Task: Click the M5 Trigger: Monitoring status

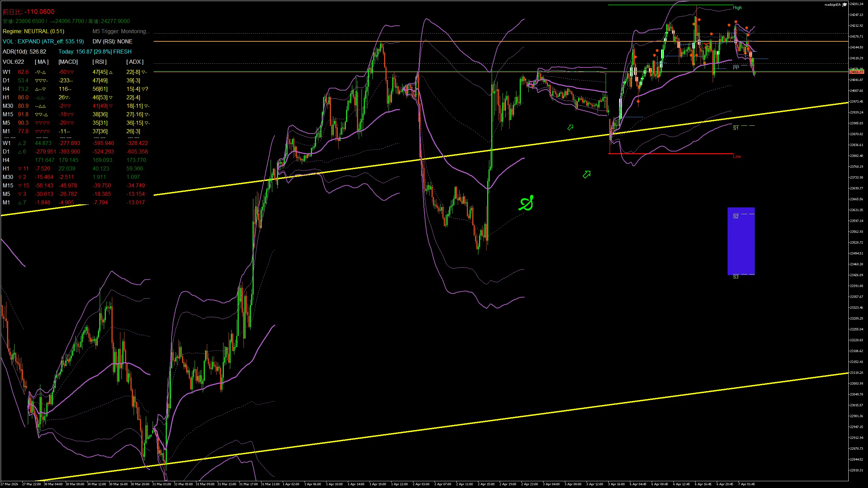Action: [121, 31]
